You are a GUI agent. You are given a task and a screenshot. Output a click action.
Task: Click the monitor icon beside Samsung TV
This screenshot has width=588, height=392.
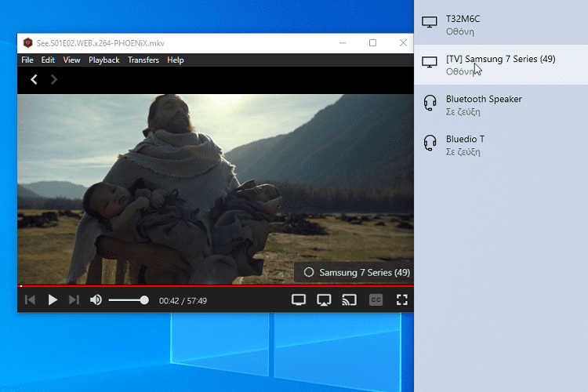click(430, 62)
